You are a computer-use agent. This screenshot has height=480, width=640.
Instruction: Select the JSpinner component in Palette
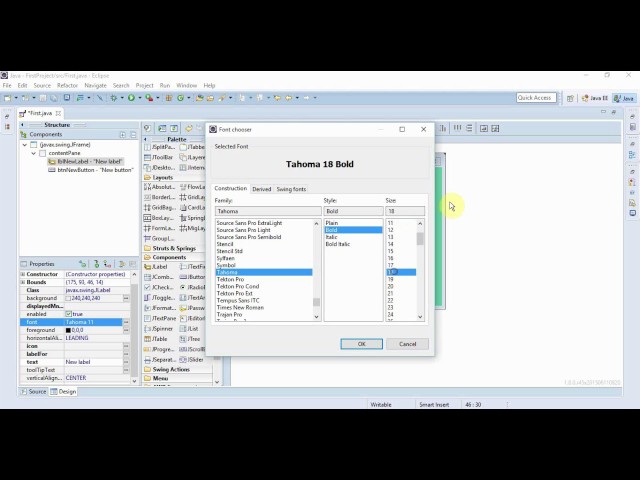click(x=159, y=328)
